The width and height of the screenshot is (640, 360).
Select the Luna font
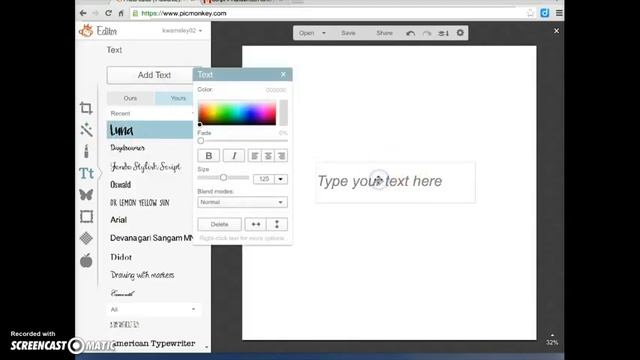pyautogui.click(x=150, y=130)
